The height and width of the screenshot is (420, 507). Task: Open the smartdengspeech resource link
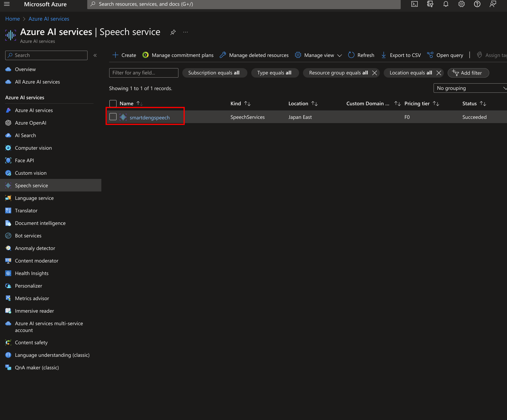pos(150,118)
